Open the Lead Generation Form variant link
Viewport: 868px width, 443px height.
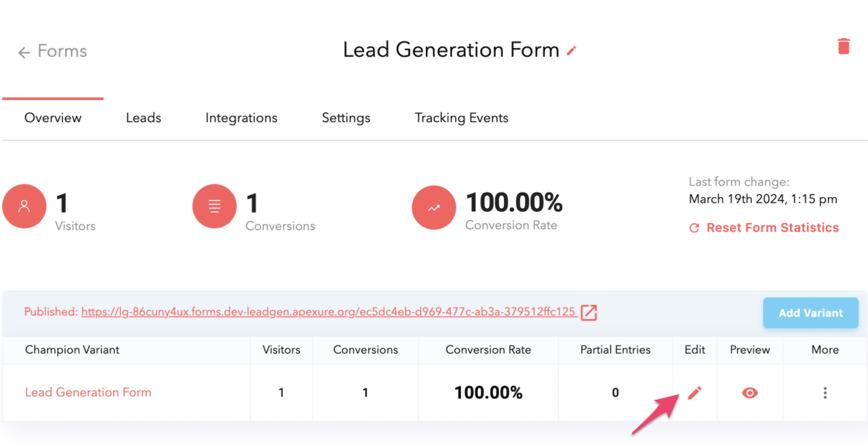coord(88,392)
